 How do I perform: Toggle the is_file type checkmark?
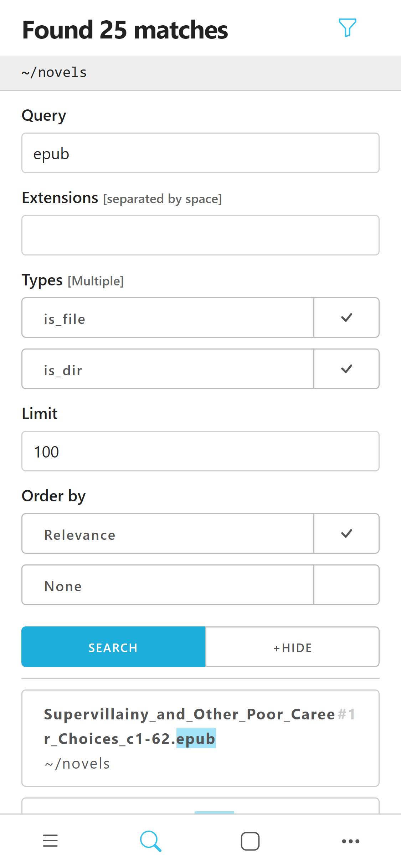346,318
